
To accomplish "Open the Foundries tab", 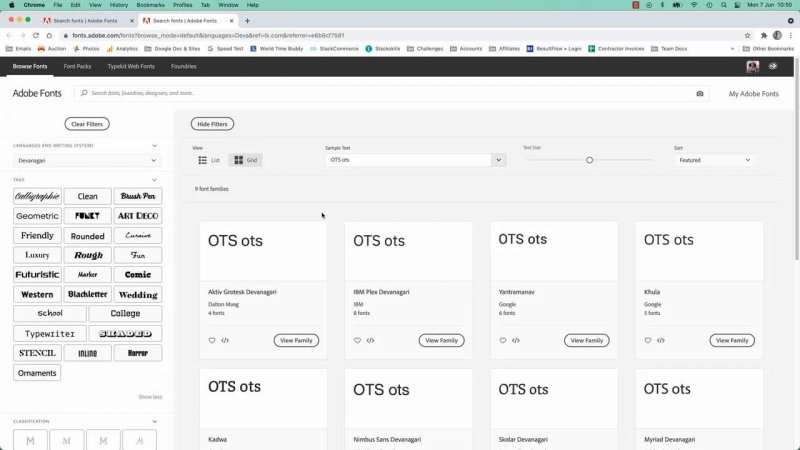I will pos(184,66).
